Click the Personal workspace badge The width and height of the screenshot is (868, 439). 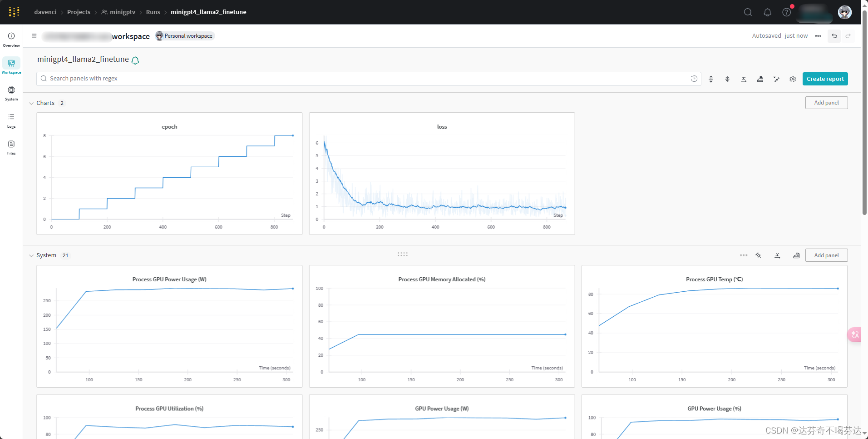pyautogui.click(x=184, y=36)
